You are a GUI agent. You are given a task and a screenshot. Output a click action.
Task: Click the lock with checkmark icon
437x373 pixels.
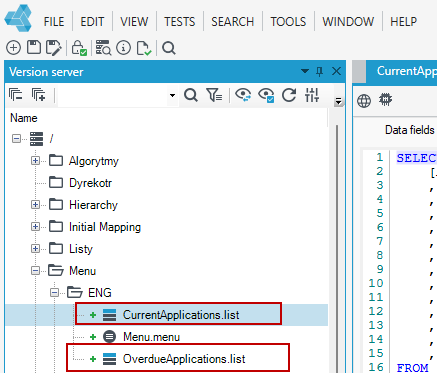79,48
